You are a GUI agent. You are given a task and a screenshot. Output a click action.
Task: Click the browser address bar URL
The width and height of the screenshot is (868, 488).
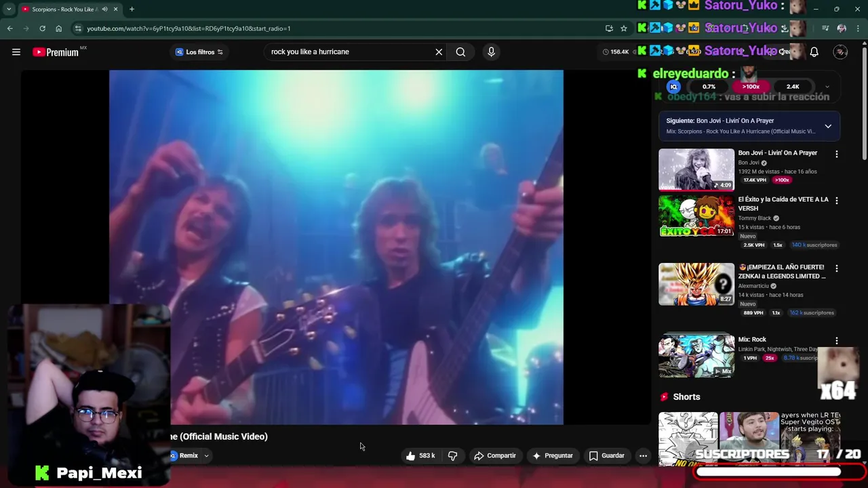pyautogui.click(x=189, y=28)
